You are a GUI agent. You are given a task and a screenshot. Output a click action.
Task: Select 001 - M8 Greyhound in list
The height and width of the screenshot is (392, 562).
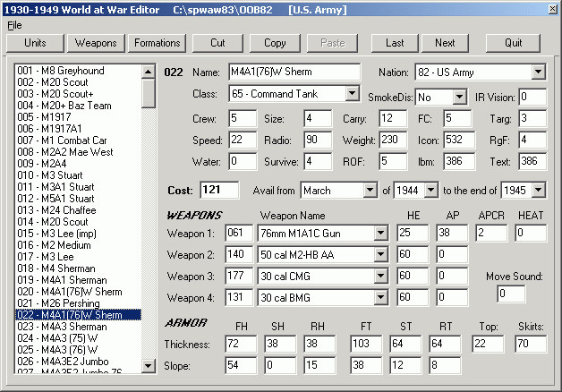point(78,71)
